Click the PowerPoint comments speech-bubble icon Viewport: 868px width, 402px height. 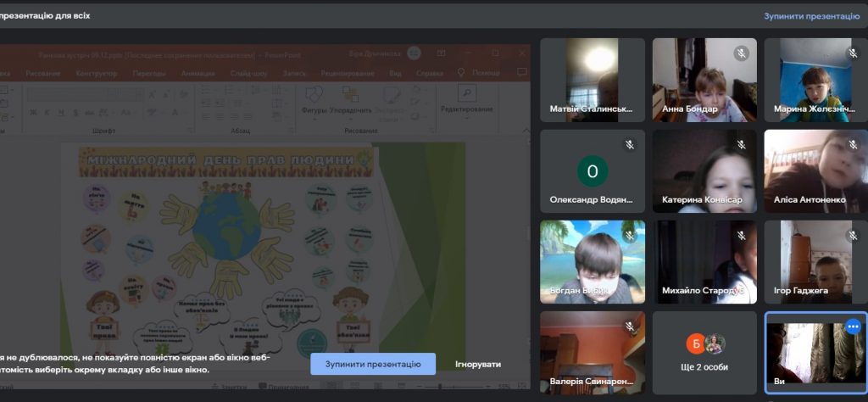[x=521, y=72]
